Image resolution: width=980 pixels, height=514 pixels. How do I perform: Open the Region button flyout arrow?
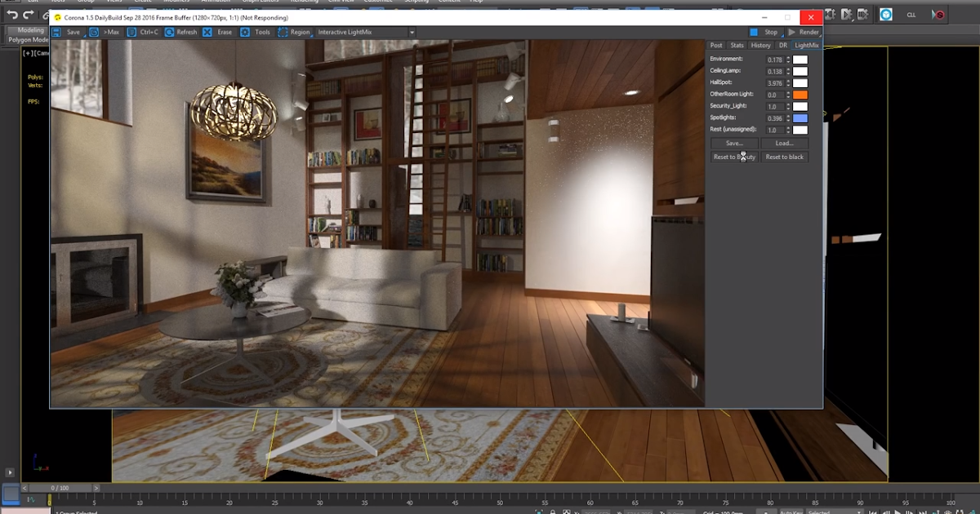point(312,34)
